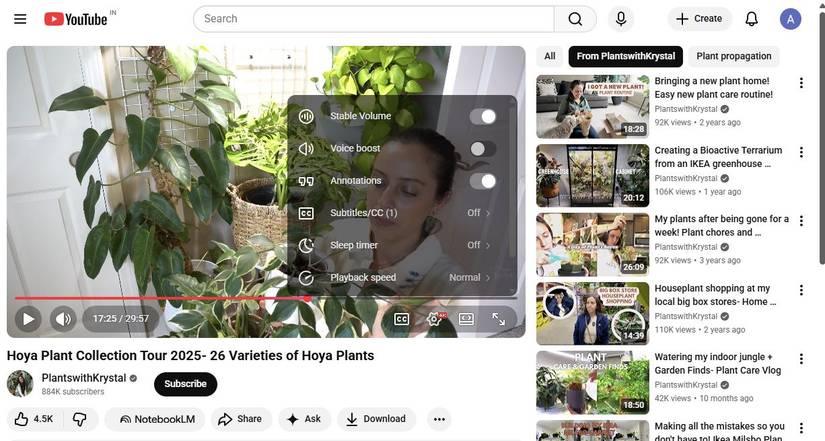This screenshot has width=825, height=441.
Task: Click the Sleep timer moon icon
Action: pyautogui.click(x=306, y=245)
